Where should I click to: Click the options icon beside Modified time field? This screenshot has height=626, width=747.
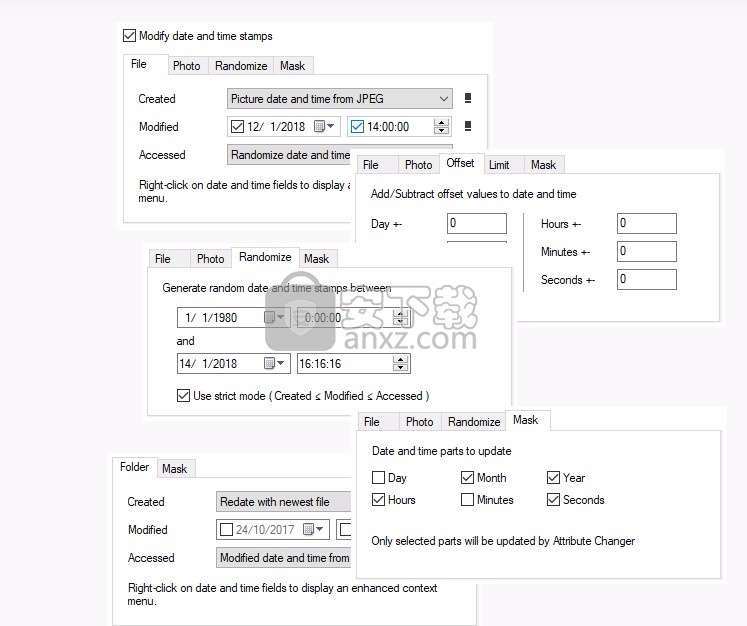(467, 127)
